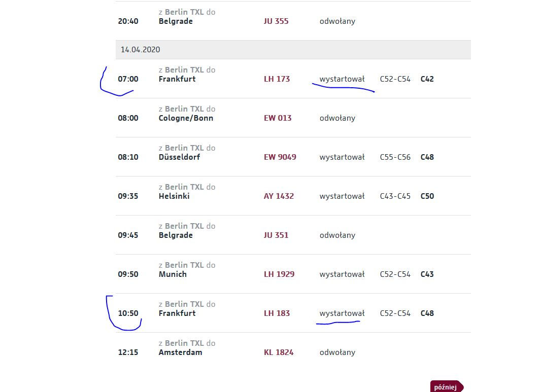
Task: Click gate C42 for Frankfurt flight
Action: click(x=427, y=79)
